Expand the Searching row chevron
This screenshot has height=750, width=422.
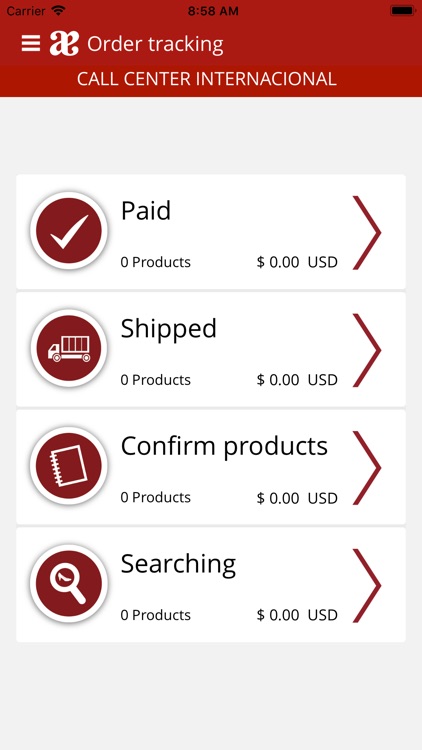tap(367, 585)
